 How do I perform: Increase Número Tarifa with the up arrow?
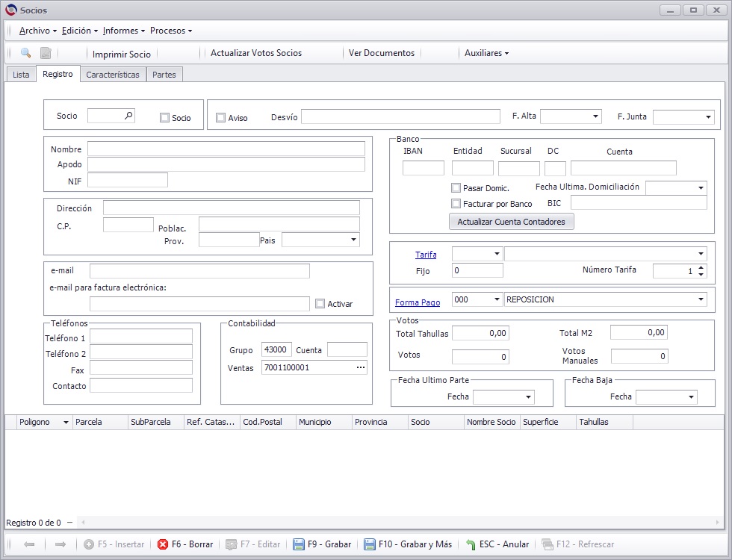[701, 268]
